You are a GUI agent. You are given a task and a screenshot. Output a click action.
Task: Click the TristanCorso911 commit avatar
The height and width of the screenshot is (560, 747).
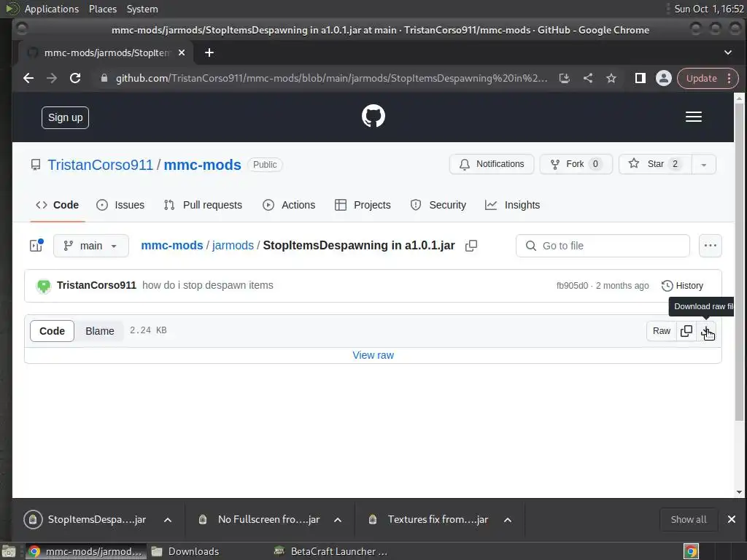click(x=44, y=286)
